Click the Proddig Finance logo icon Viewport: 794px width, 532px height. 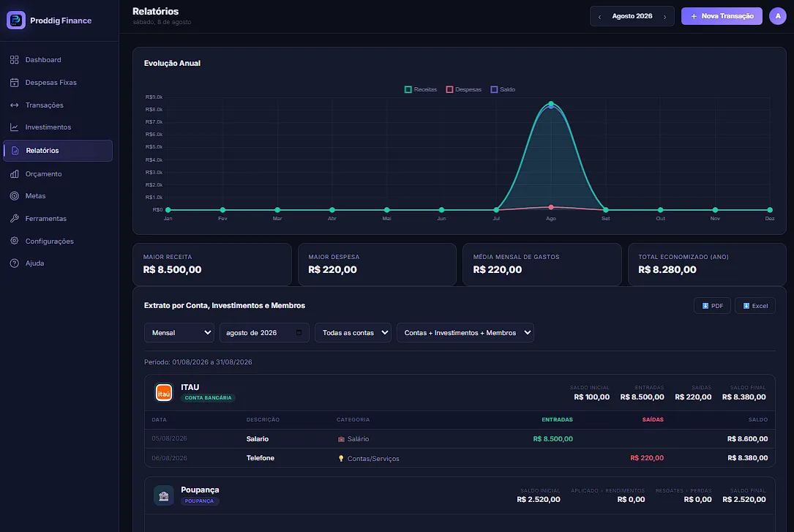click(15, 20)
